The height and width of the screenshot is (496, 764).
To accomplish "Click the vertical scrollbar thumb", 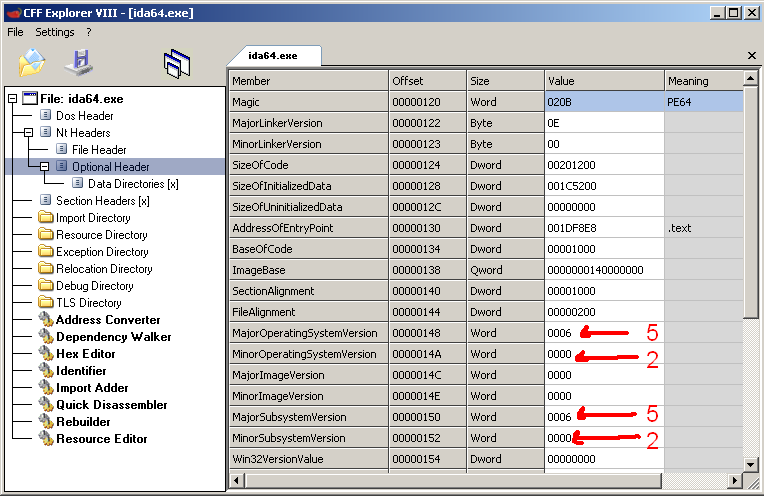I will pyautogui.click(x=751, y=202).
